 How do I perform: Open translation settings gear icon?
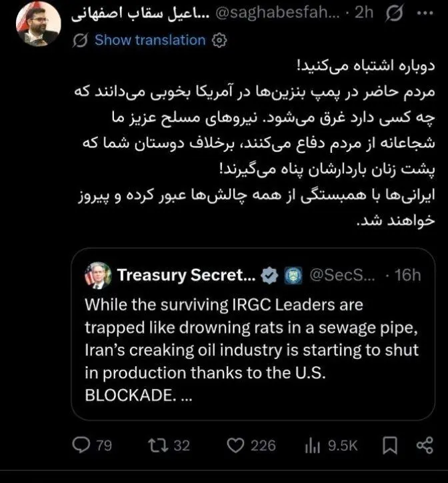[219, 40]
